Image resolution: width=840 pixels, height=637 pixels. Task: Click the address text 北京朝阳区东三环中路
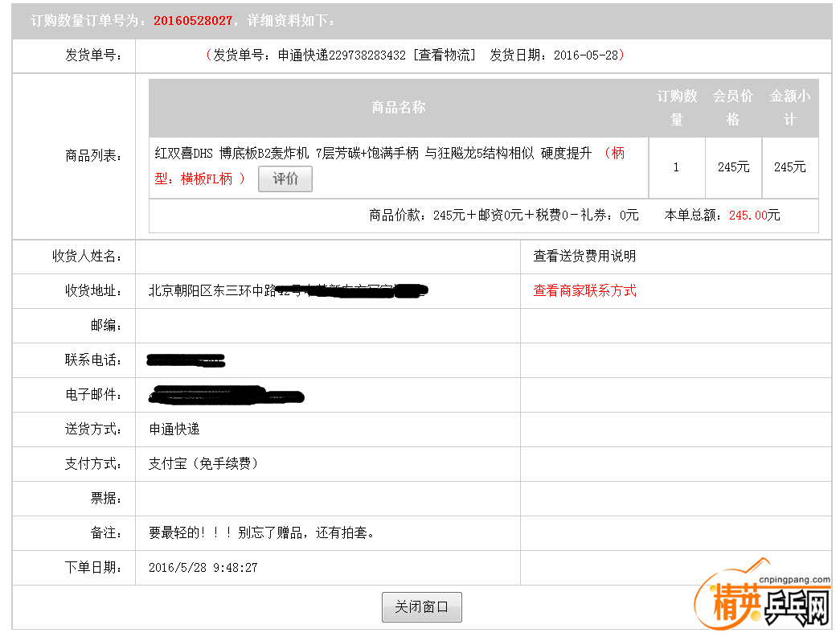pyautogui.click(x=212, y=290)
